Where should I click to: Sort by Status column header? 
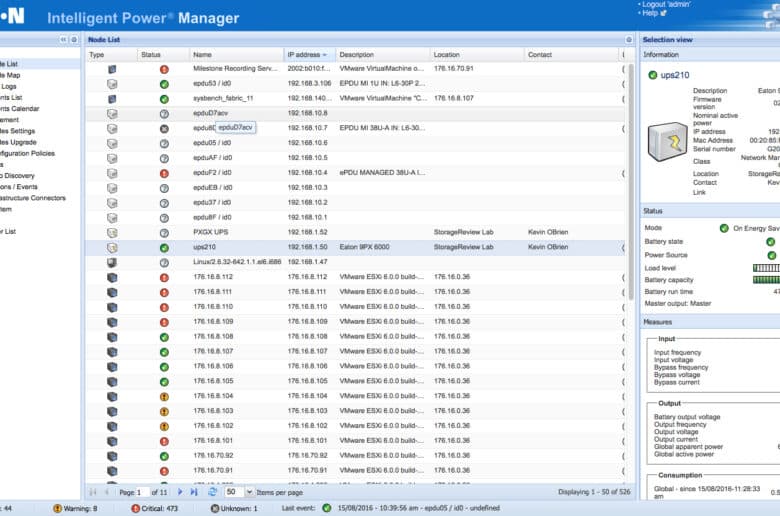tap(163, 55)
